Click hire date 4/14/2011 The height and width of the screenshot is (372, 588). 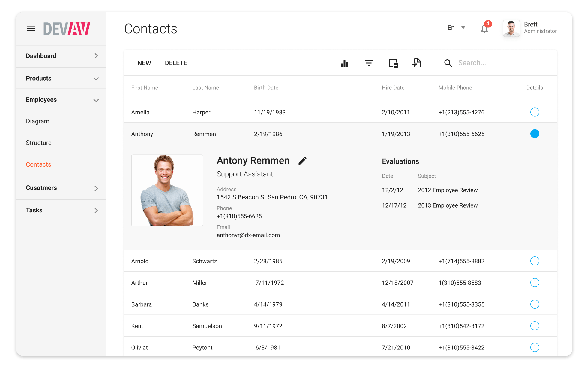tap(396, 304)
